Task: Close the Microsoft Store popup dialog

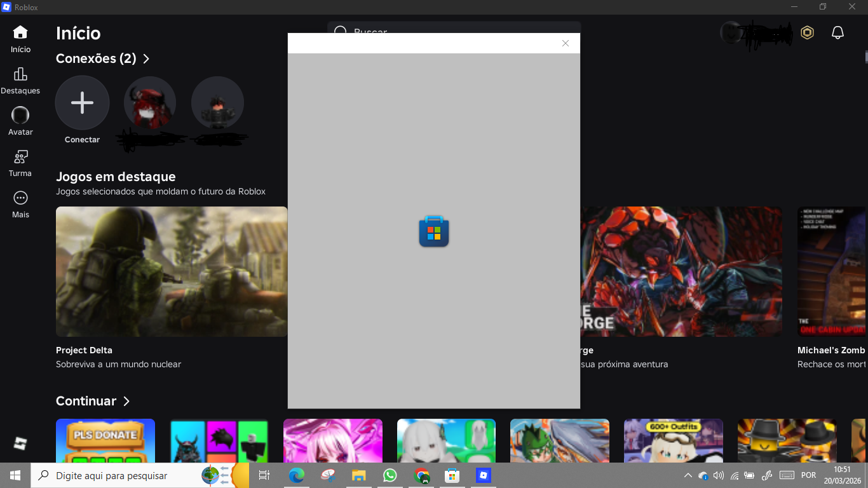Action: 566,43
